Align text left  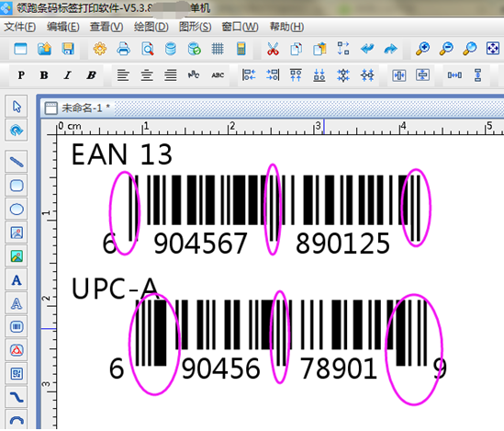(123, 75)
